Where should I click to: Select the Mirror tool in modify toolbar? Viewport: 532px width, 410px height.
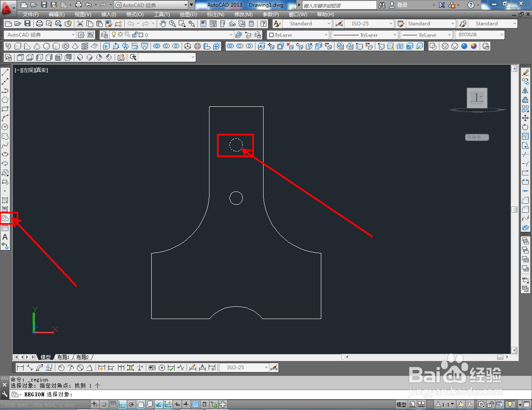click(525, 91)
